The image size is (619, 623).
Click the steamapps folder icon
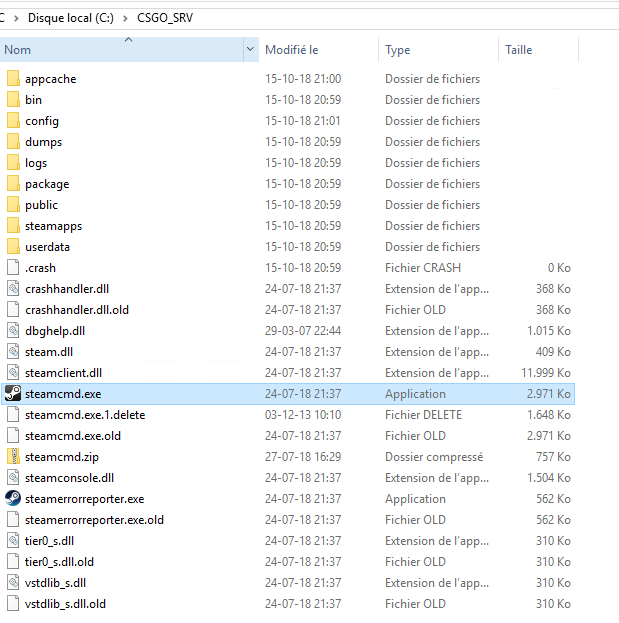[13, 226]
